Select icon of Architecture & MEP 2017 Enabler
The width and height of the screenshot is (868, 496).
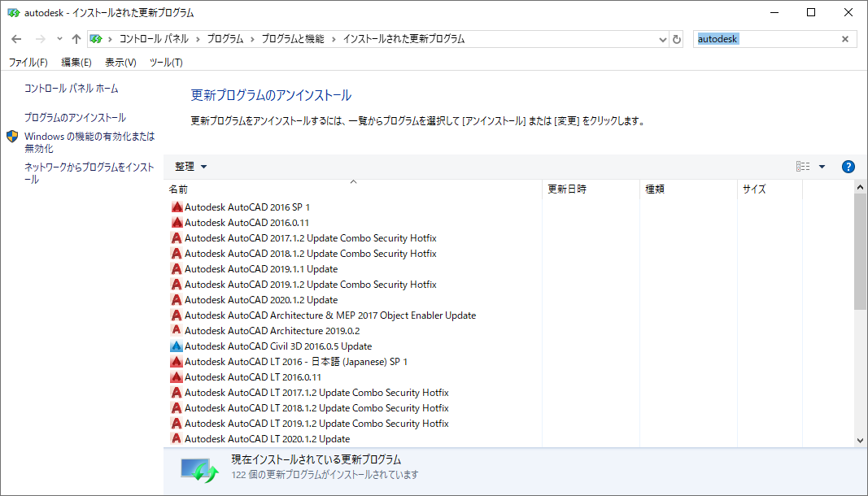[x=177, y=315]
